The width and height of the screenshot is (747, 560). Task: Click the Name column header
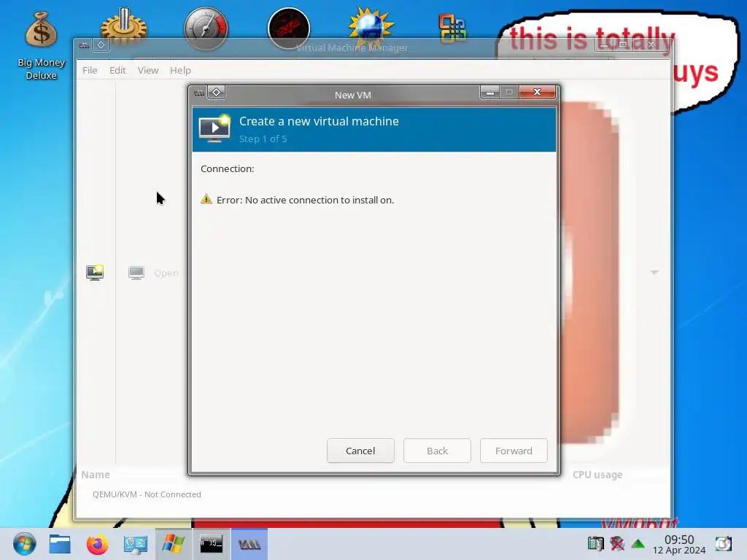coord(96,475)
